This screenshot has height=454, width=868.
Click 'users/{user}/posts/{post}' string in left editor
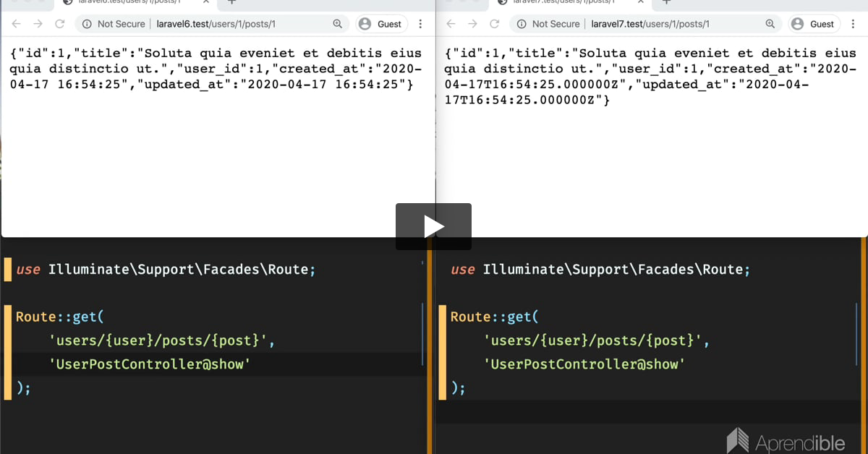(x=158, y=340)
